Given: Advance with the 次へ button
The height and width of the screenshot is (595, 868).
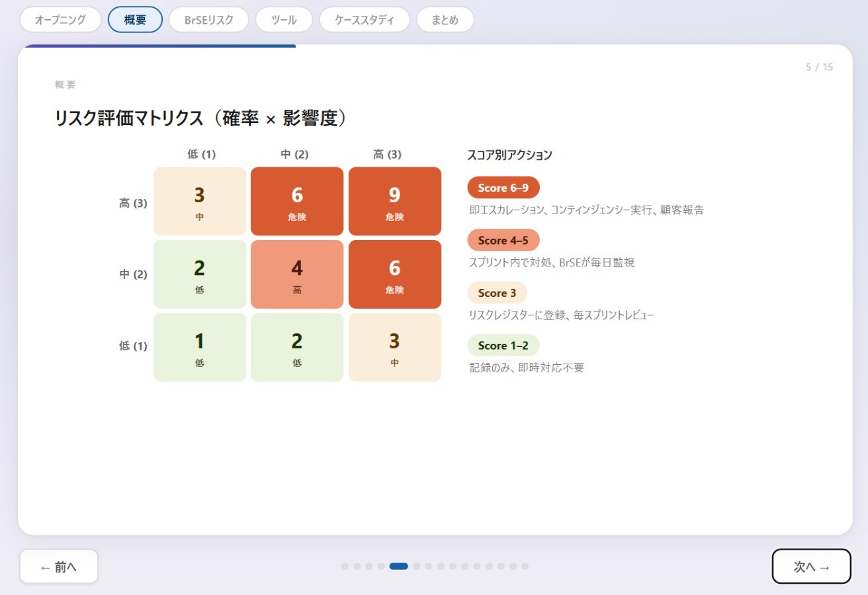Looking at the screenshot, I should pyautogui.click(x=811, y=566).
